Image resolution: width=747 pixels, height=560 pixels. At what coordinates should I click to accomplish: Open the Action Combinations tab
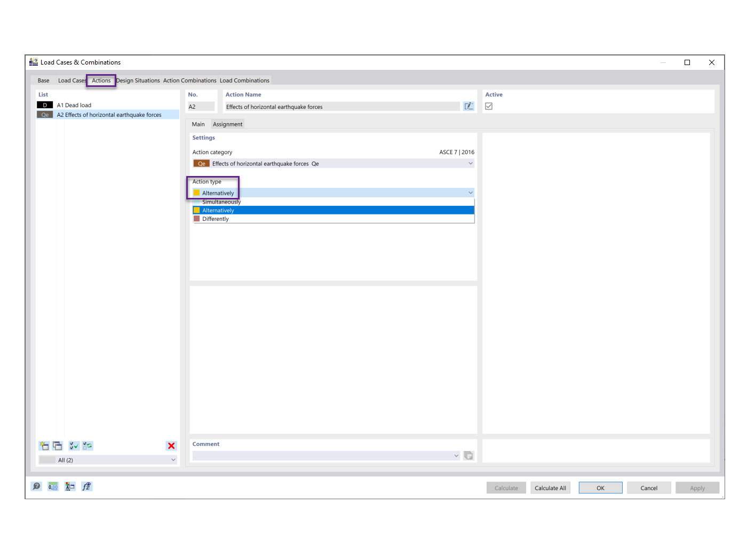pyautogui.click(x=190, y=81)
